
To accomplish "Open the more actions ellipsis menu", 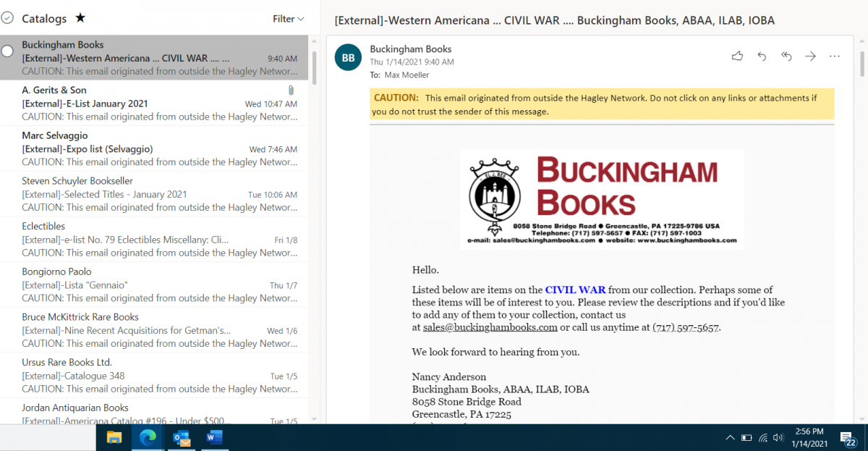I will [x=835, y=56].
